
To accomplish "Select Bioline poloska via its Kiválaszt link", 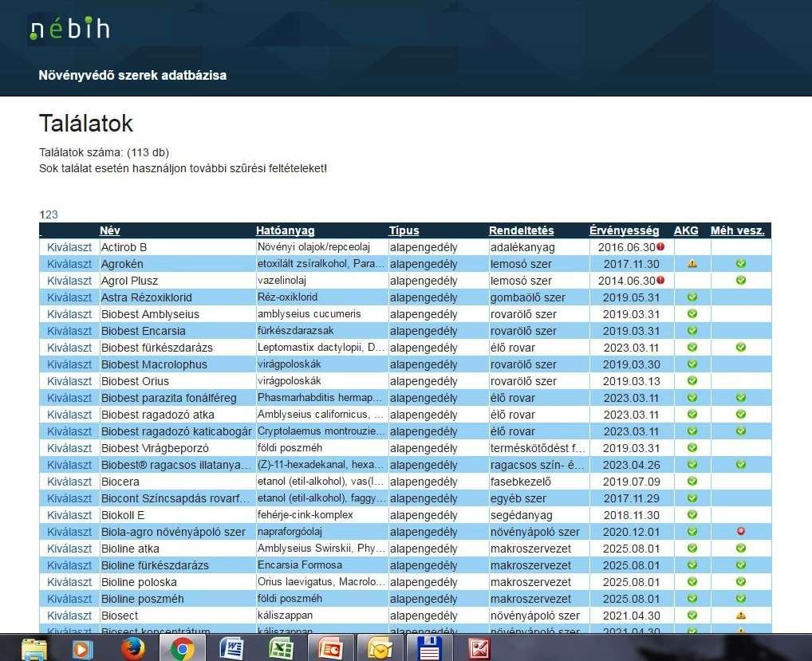I will pyautogui.click(x=69, y=582).
